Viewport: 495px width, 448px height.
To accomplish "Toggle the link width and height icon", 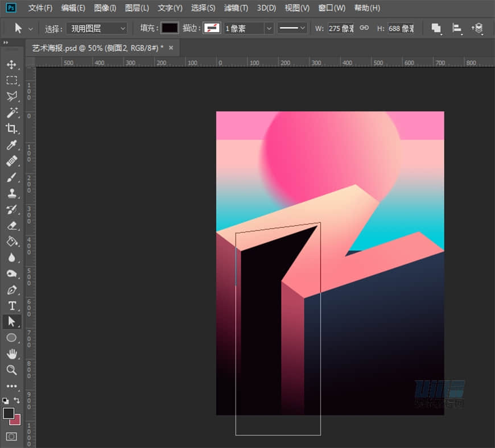I will point(364,28).
